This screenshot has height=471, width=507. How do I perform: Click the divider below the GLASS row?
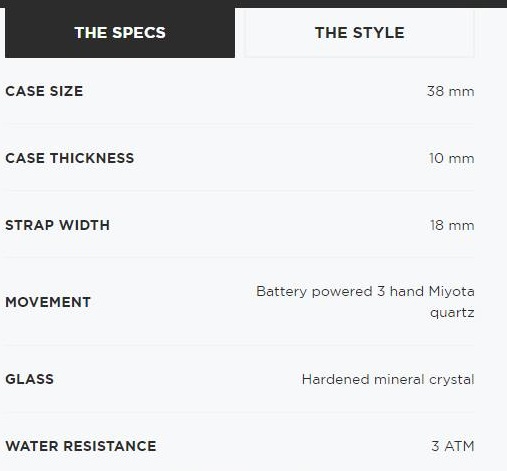(x=240, y=414)
